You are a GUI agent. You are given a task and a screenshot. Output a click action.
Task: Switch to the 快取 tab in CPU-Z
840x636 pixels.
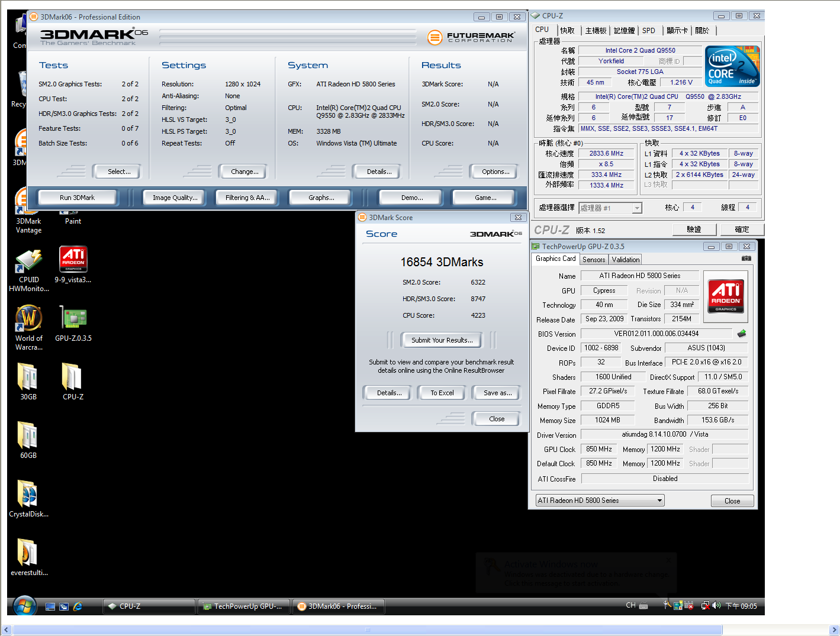coord(567,31)
